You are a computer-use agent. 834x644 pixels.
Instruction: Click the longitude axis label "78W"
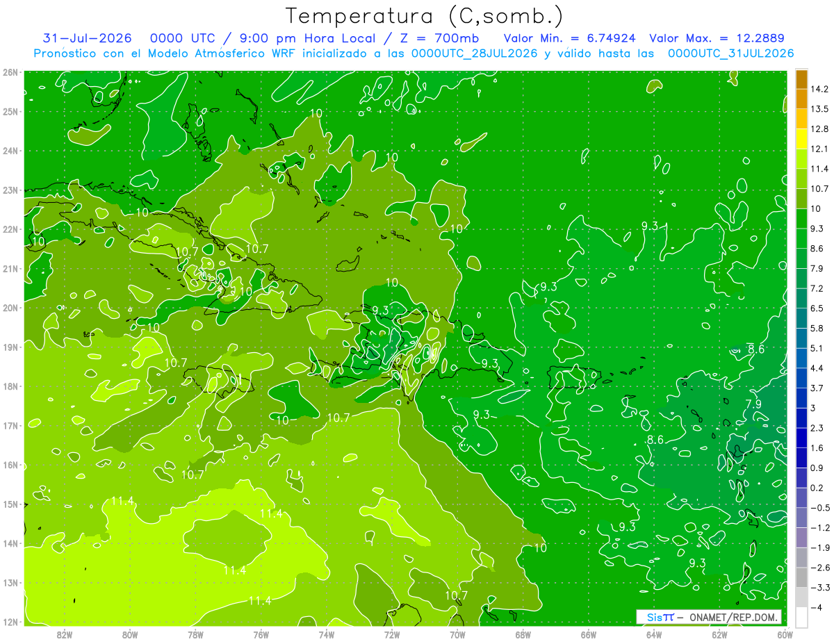tap(195, 634)
